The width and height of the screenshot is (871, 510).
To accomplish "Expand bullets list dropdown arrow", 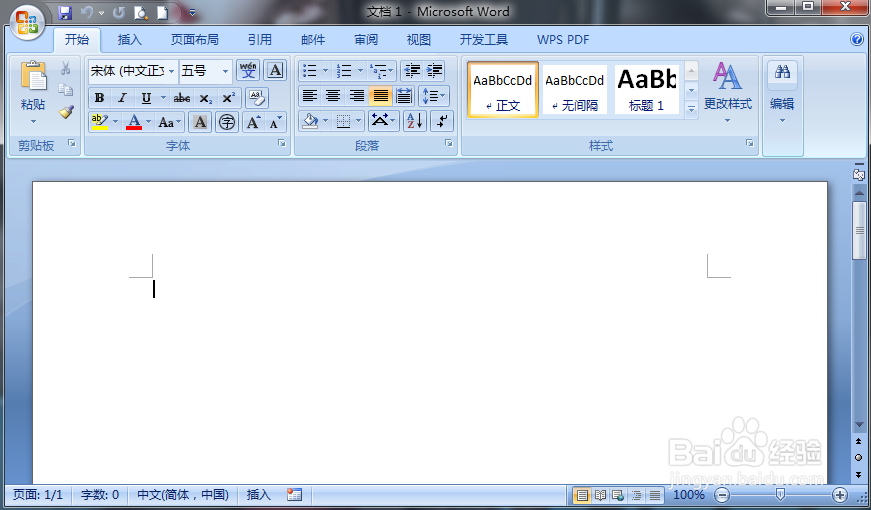I will (x=326, y=71).
